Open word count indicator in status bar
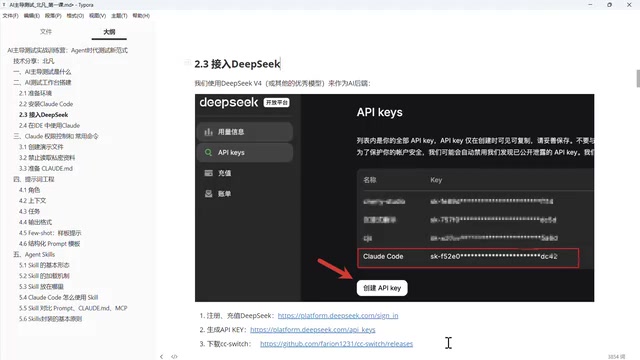The width and height of the screenshot is (640, 360). [616, 357]
